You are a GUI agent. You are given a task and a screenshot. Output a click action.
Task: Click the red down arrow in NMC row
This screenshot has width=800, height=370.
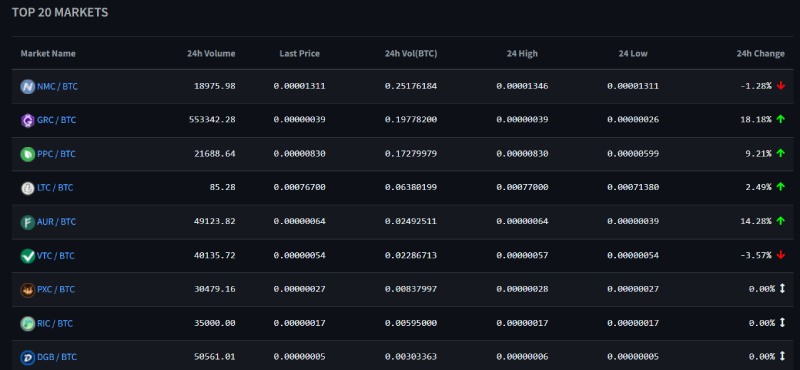point(780,86)
